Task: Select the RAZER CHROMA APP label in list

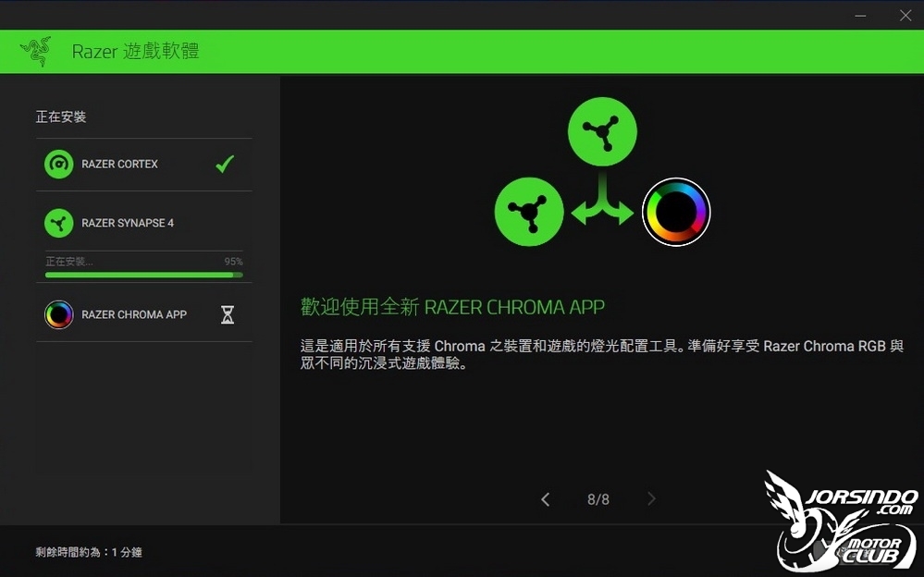Action: (134, 314)
